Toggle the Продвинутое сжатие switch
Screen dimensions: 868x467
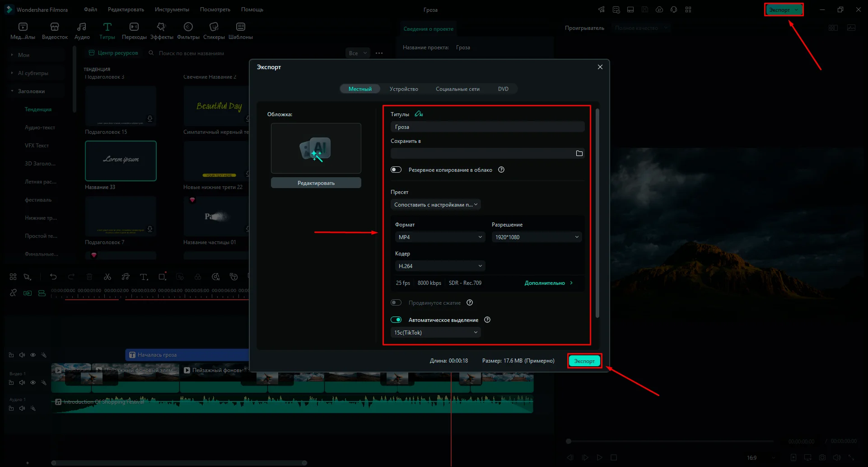coord(396,303)
